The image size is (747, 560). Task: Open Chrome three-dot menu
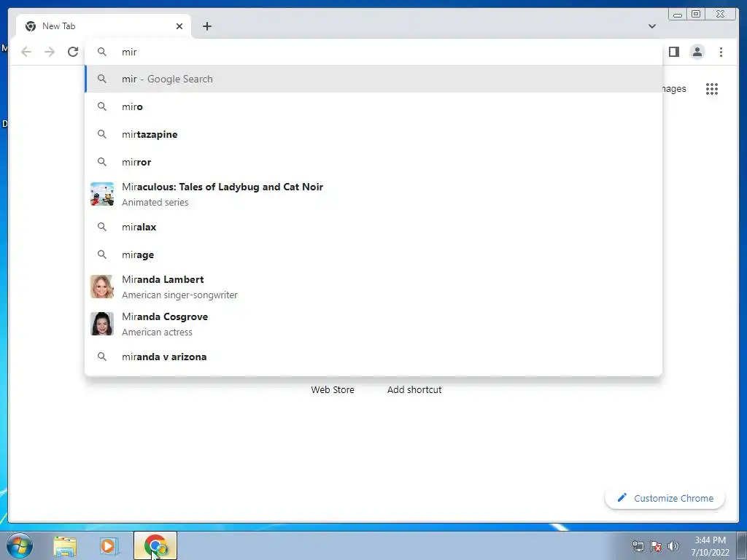(x=721, y=52)
